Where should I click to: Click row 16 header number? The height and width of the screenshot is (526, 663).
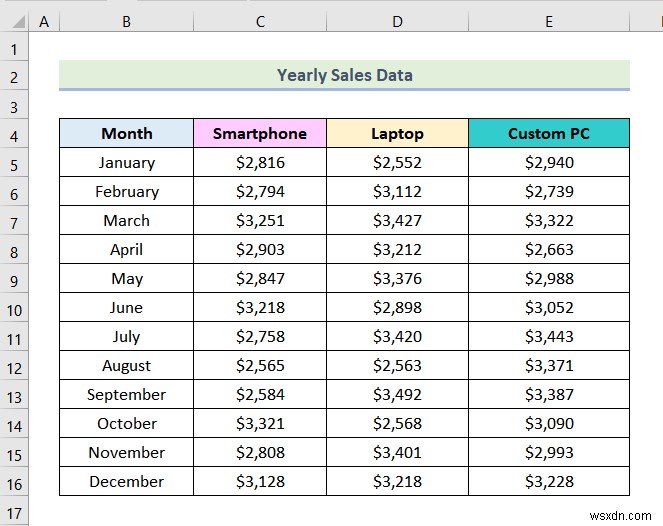15,482
